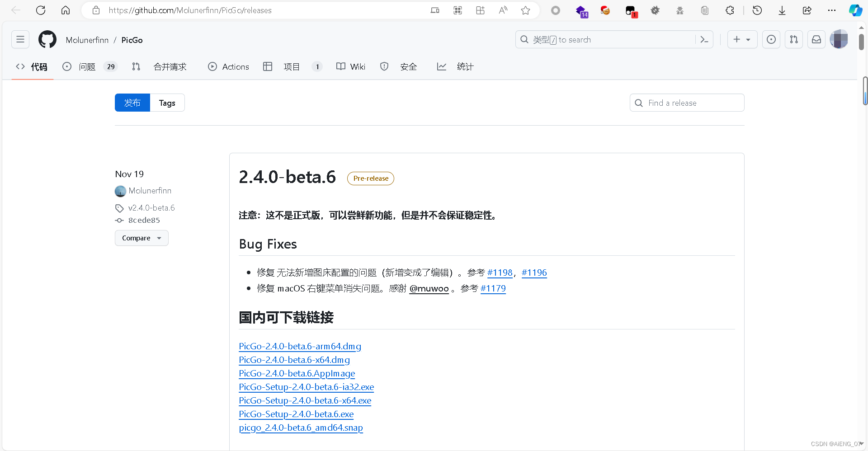The width and height of the screenshot is (868, 451).
Task: Switch to the Actions tab
Action: coord(228,66)
